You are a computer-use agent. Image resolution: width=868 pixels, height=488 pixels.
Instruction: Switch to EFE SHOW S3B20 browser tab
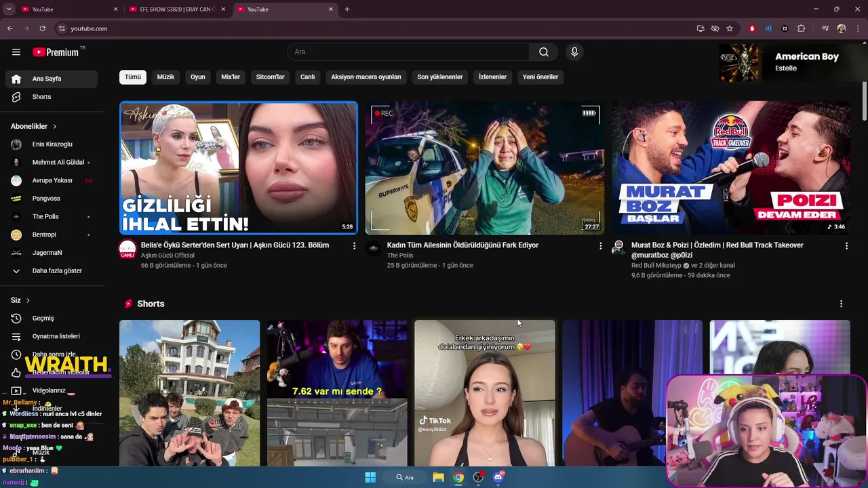pyautogui.click(x=176, y=9)
